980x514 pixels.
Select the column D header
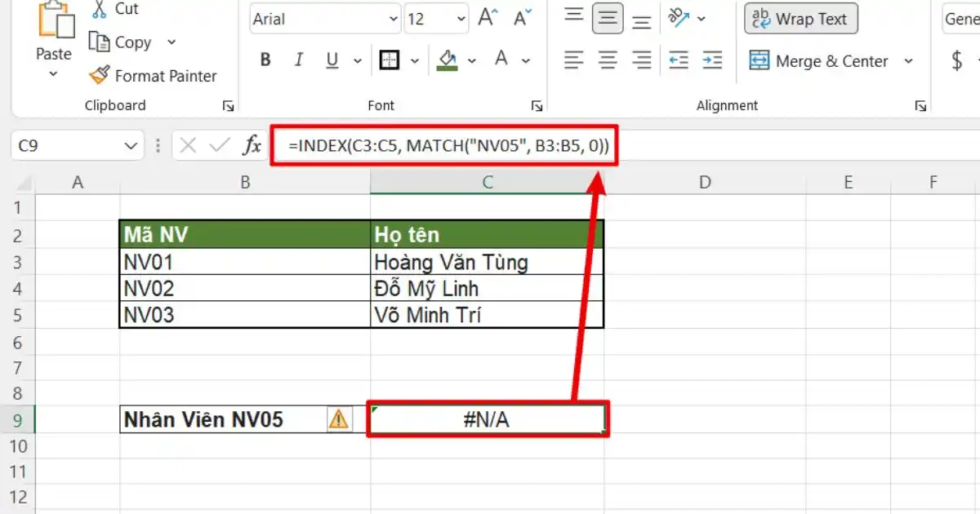[705, 183]
